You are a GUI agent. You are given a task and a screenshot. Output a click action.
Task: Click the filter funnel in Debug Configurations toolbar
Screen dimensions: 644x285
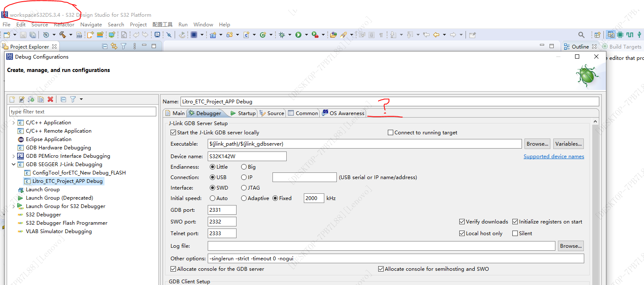pos(73,99)
